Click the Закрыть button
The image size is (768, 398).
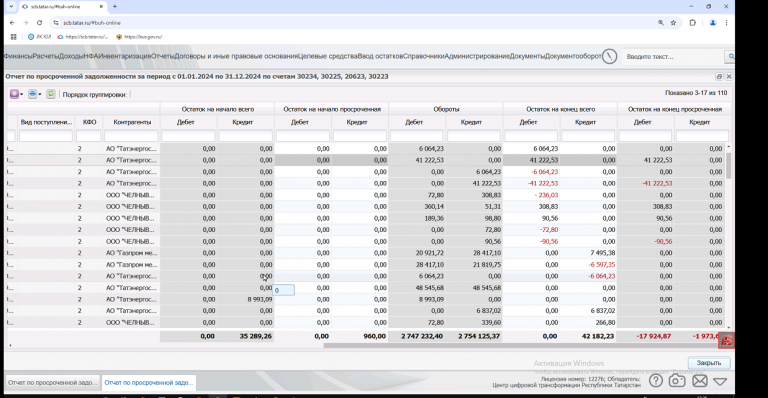[x=709, y=363]
